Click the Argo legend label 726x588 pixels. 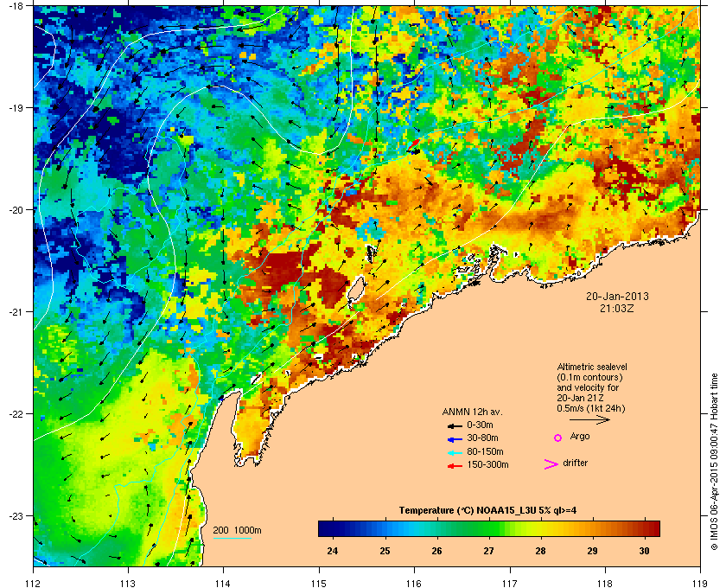[x=580, y=437]
